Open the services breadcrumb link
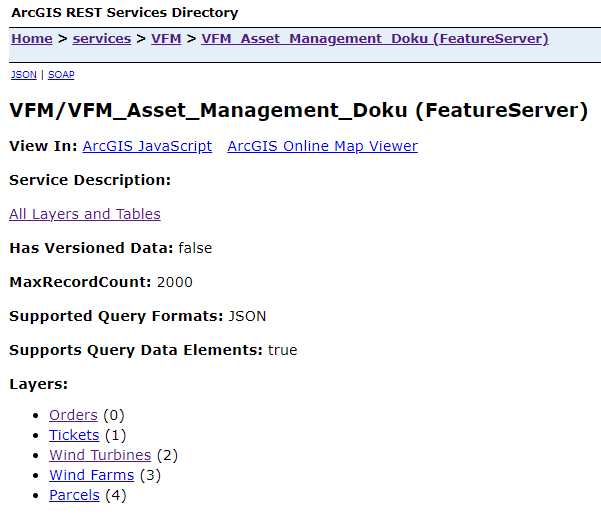This screenshot has width=601, height=514. (x=101, y=39)
